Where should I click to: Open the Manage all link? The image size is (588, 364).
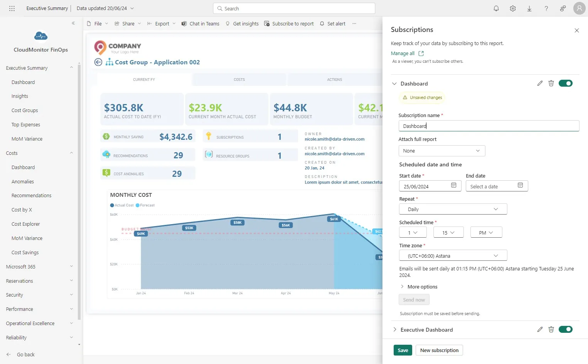pyautogui.click(x=403, y=54)
